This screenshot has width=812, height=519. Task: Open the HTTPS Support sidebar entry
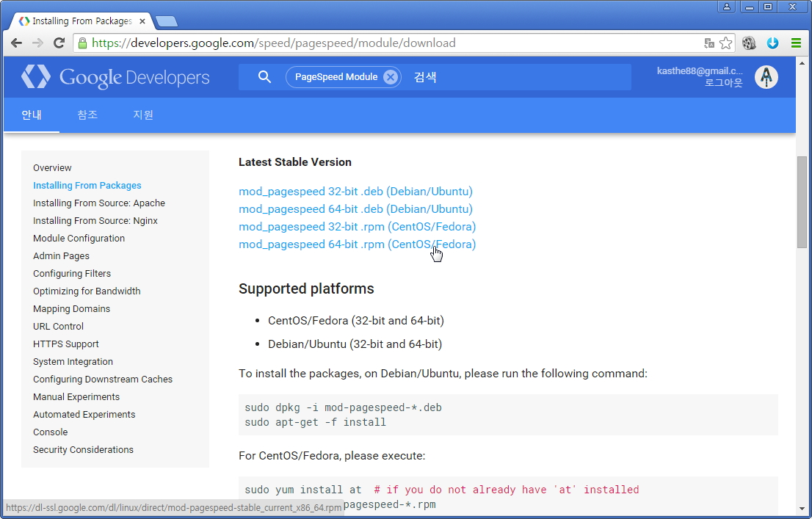click(x=66, y=344)
